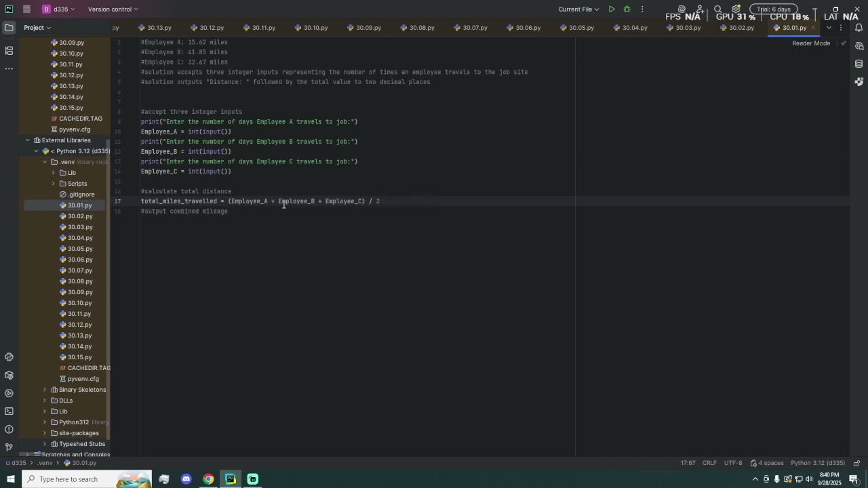Change UTF-8 file encoding in status bar
The image size is (868, 488).
(733, 463)
